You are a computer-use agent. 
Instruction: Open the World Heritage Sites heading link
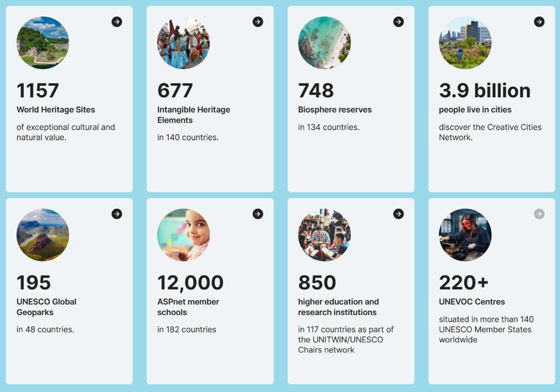[x=55, y=109]
